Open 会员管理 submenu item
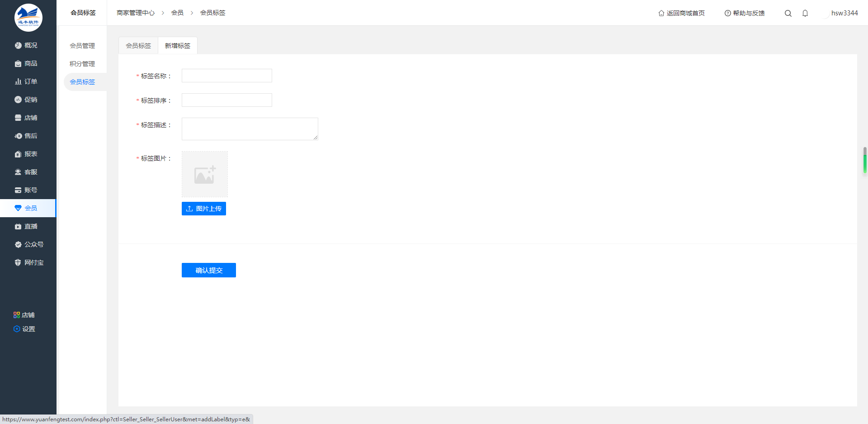 tap(82, 46)
